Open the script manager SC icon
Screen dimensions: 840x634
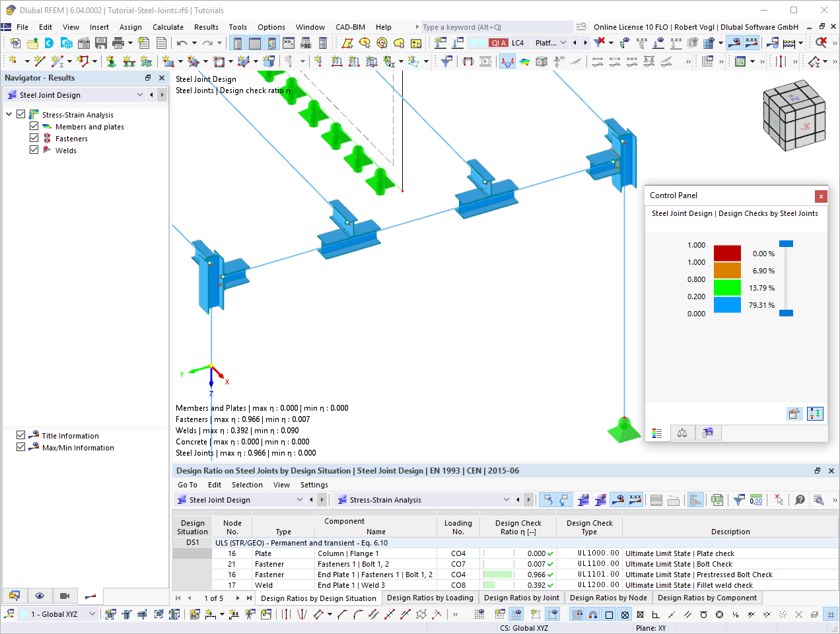(x=306, y=43)
